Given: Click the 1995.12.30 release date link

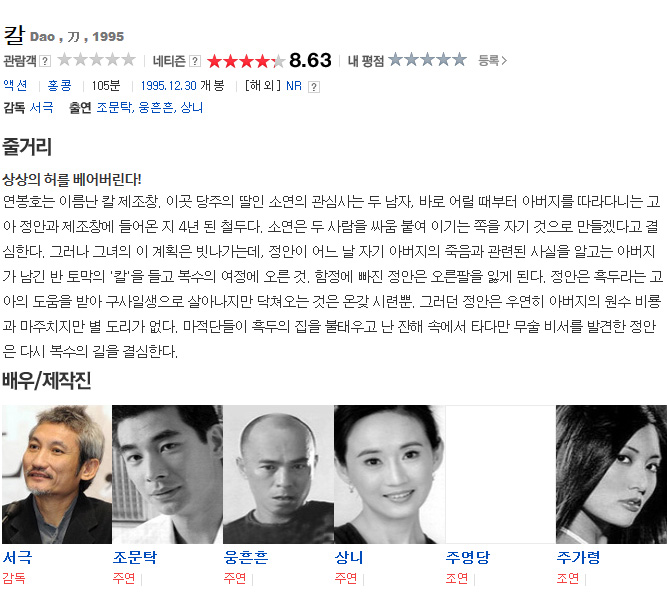Looking at the screenshot, I should click(169, 86).
